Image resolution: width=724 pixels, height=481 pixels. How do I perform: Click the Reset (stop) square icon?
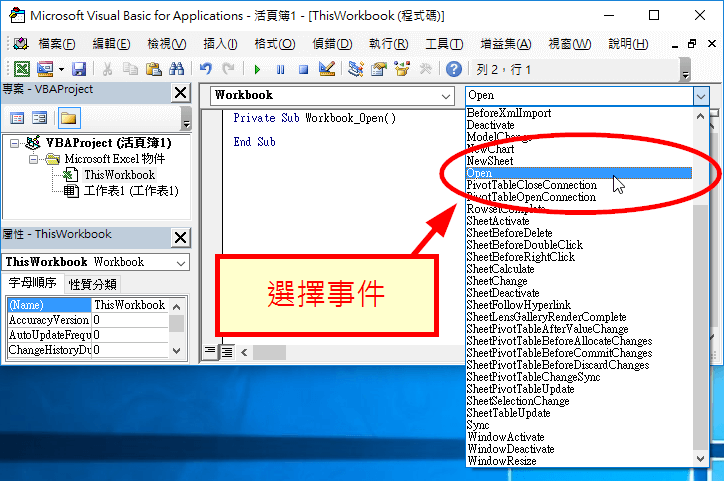point(301,69)
